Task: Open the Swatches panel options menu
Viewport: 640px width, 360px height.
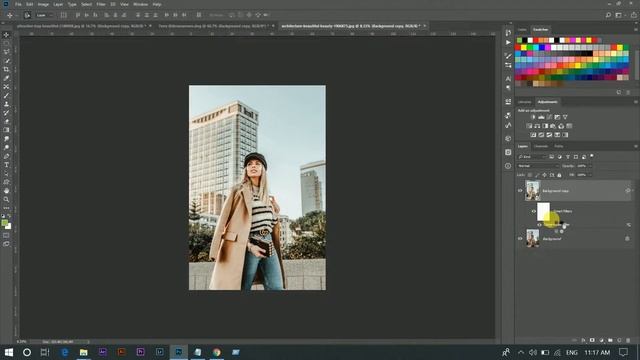Action: click(x=636, y=29)
